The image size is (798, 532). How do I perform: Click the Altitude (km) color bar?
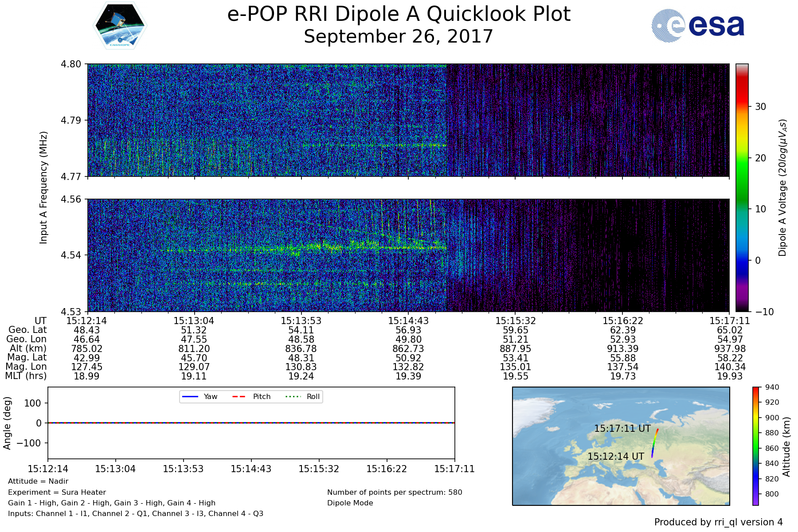pyautogui.click(x=755, y=446)
